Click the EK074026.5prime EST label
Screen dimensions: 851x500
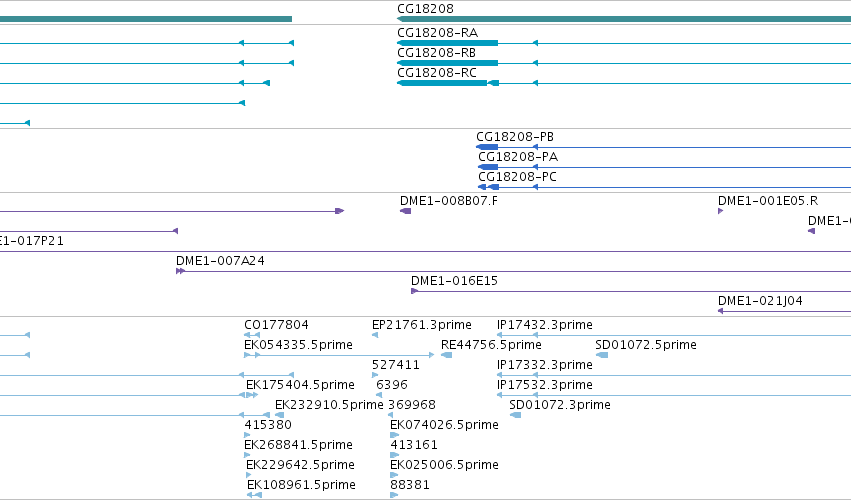pyautogui.click(x=444, y=425)
